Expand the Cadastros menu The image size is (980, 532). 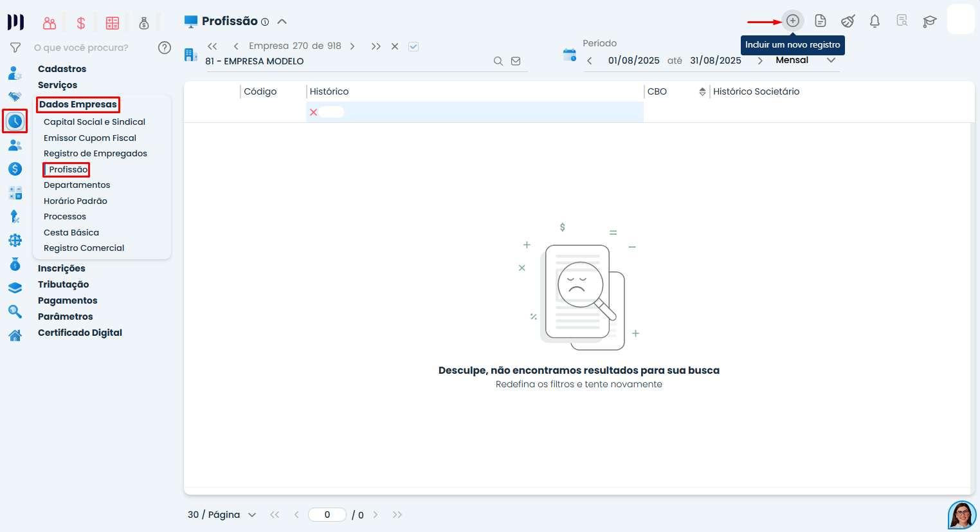tap(62, 69)
